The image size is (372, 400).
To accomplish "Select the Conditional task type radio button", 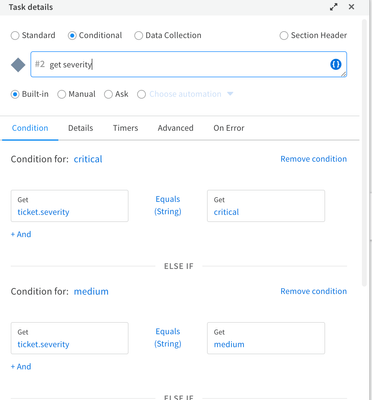I will coord(72,35).
